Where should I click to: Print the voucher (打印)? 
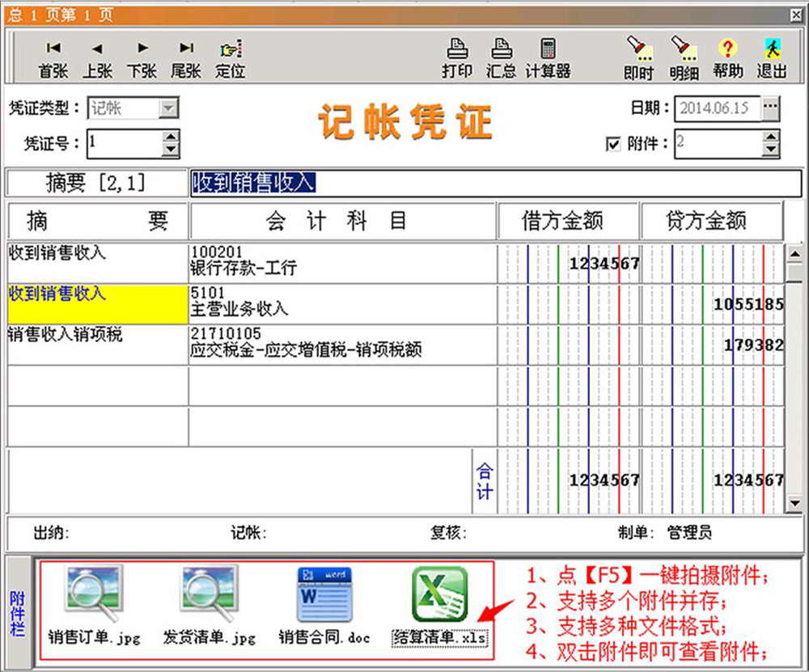pos(457,59)
